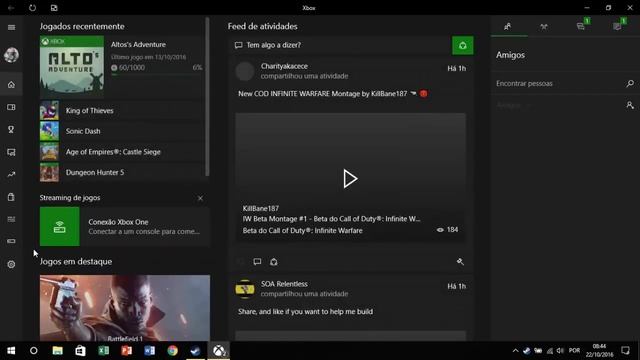Click the search magnifier in Encontrar pessoas
The image size is (640, 360).
pos(630,83)
